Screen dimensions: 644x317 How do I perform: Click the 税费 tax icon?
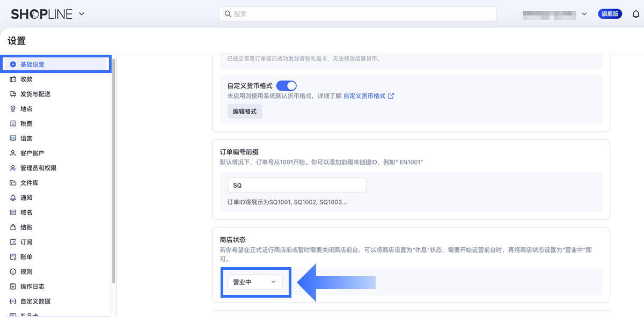pyautogui.click(x=13, y=124)
